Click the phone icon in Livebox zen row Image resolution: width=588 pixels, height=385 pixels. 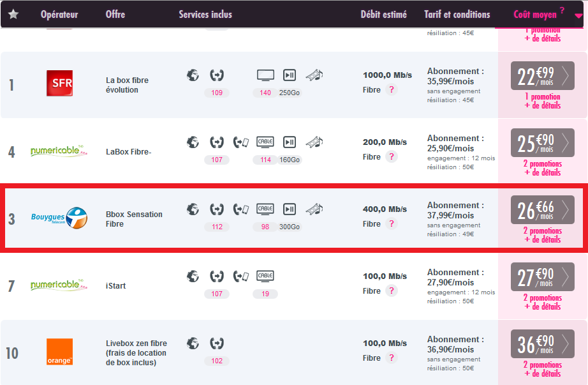coord(217,343)
